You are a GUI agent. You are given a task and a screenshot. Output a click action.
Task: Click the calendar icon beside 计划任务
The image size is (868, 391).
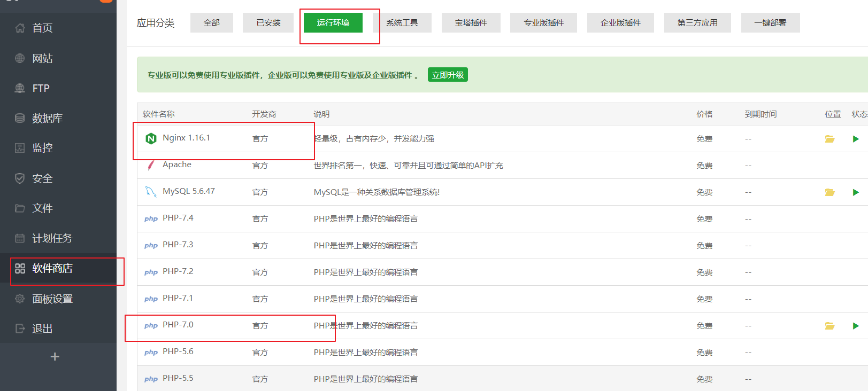20,238
